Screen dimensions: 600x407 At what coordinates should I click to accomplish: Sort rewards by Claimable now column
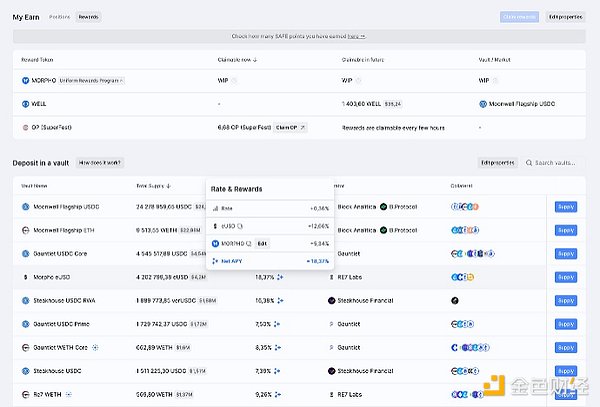pos(237,60)
